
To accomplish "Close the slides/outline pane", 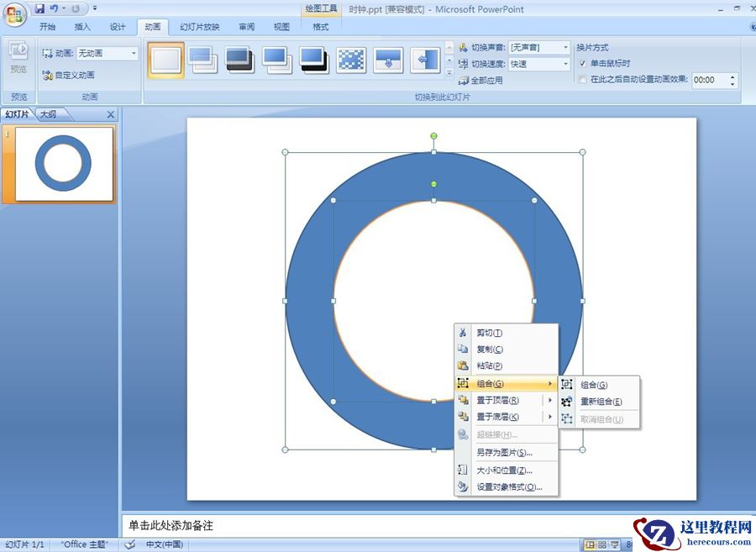I will click(x=111, y=114).
